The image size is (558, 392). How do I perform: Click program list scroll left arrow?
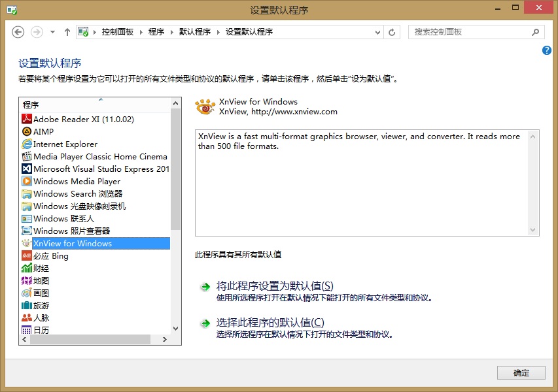[x=24, y=339]
